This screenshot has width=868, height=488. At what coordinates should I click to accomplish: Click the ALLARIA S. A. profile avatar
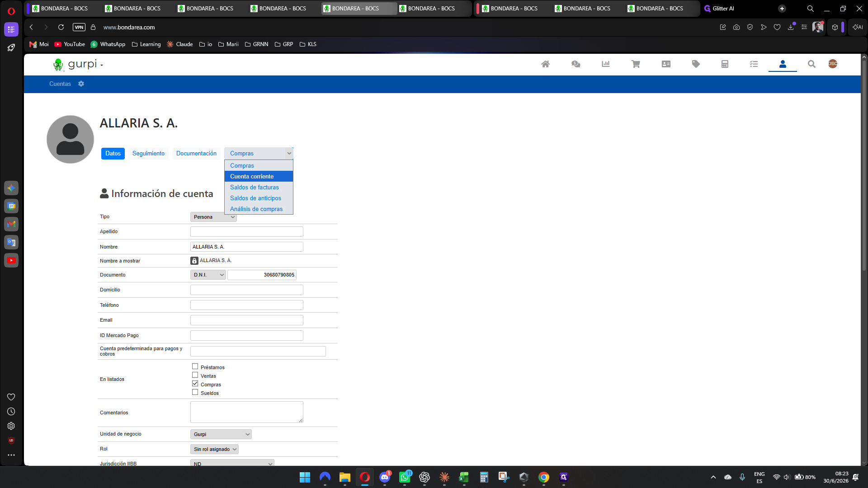70,139
